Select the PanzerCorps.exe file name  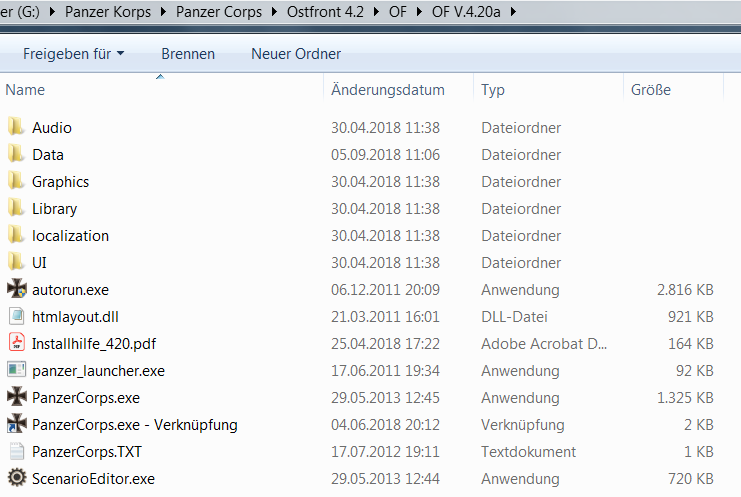click(x=86, y=397)
